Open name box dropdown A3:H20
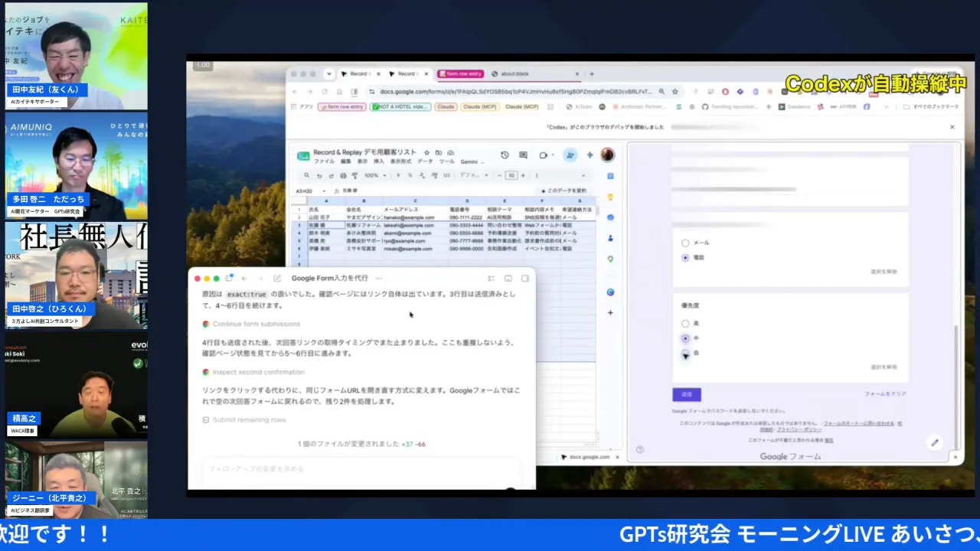 point(324,191)
